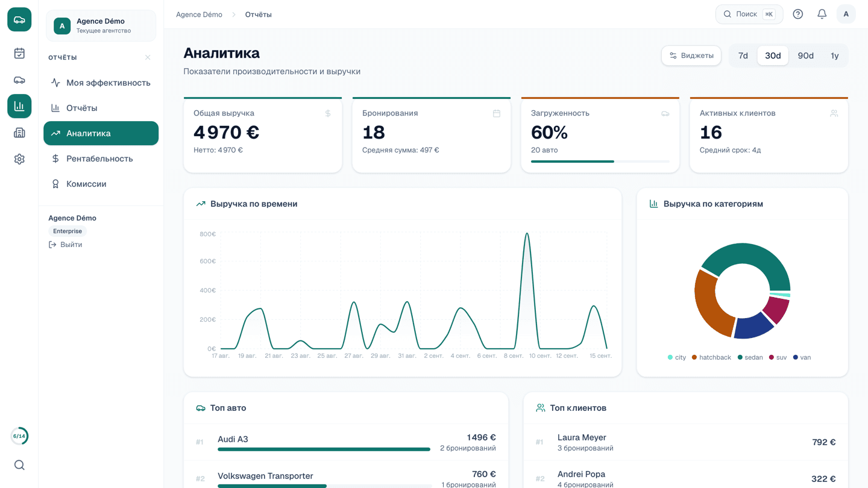Select the 30d time range
Image resolution: width=868 pixels, height=488 pixels.
tap(773, 55)
